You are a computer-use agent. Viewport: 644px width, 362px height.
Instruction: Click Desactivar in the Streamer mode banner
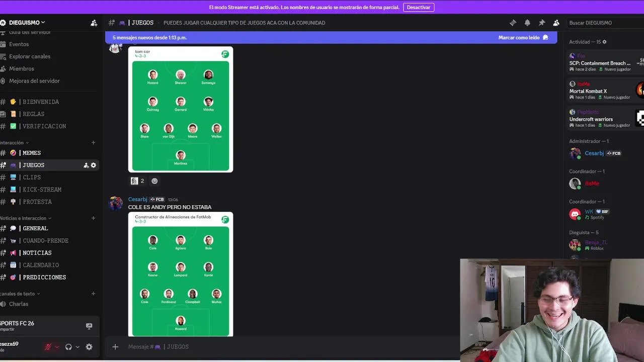[x=419, y=8]
